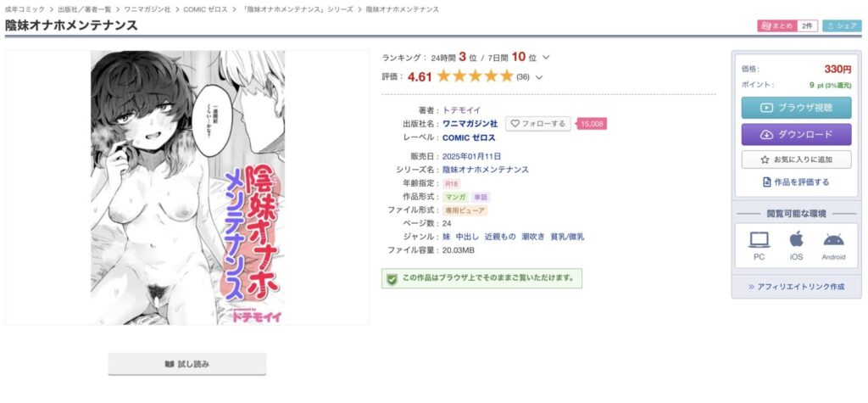Screen dimensions: 868x403
Task: Click the Android robot icon
Action: point(833,240)
